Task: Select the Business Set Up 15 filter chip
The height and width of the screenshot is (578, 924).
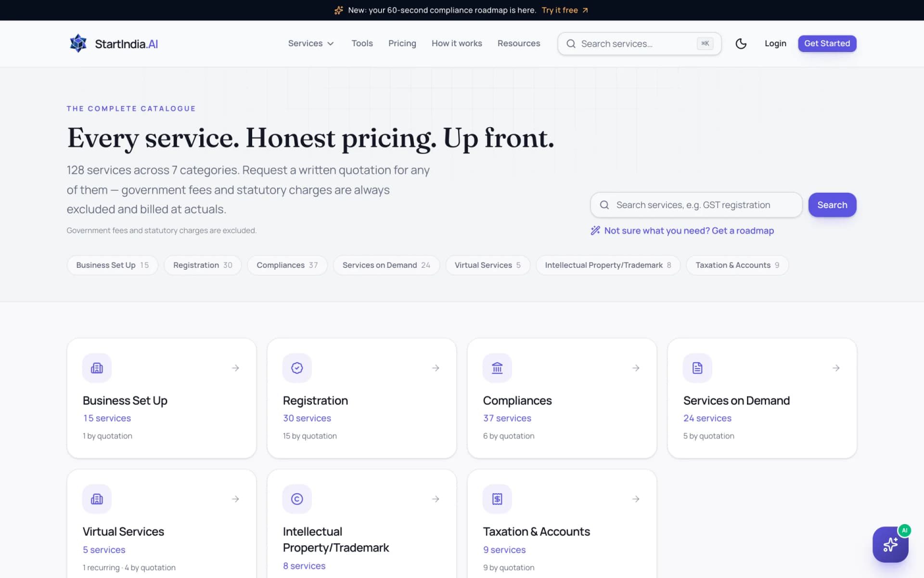Action: pyautogui.click(x=112, y=265)
